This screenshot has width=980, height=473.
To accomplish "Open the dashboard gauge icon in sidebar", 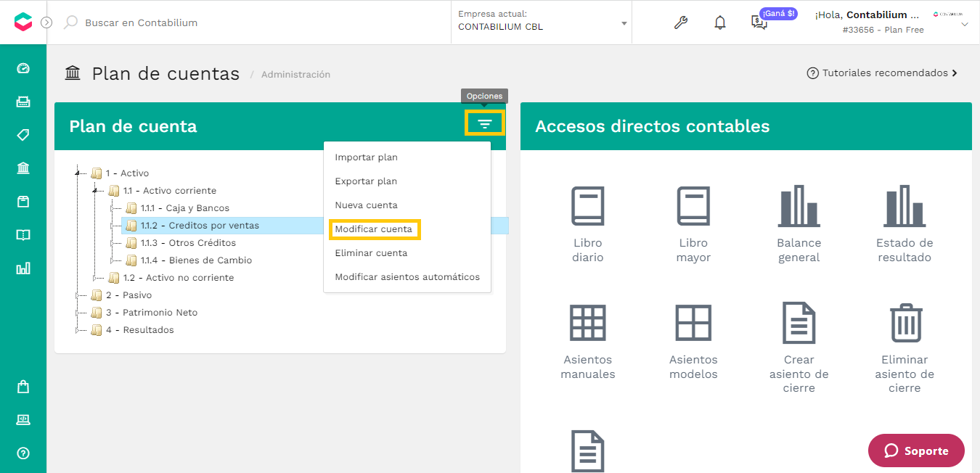I will tap(23, 68).
